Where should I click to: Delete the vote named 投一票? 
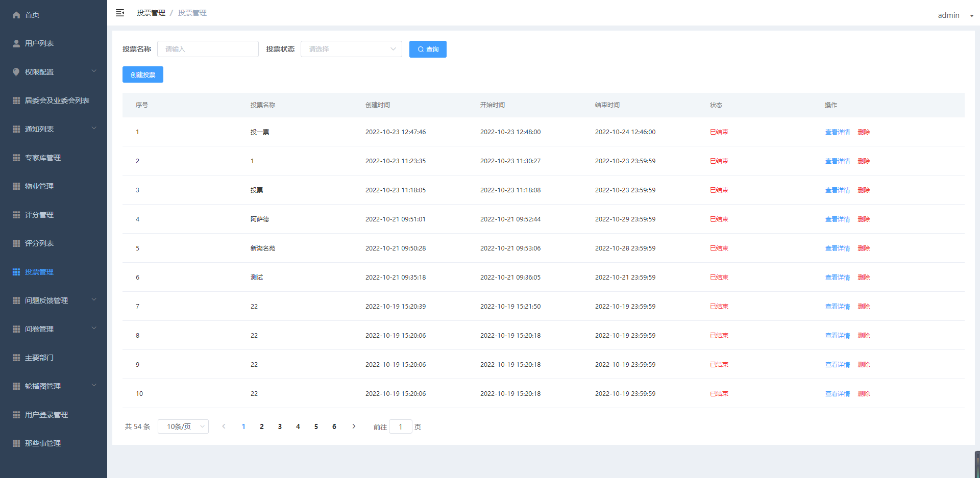864,132
